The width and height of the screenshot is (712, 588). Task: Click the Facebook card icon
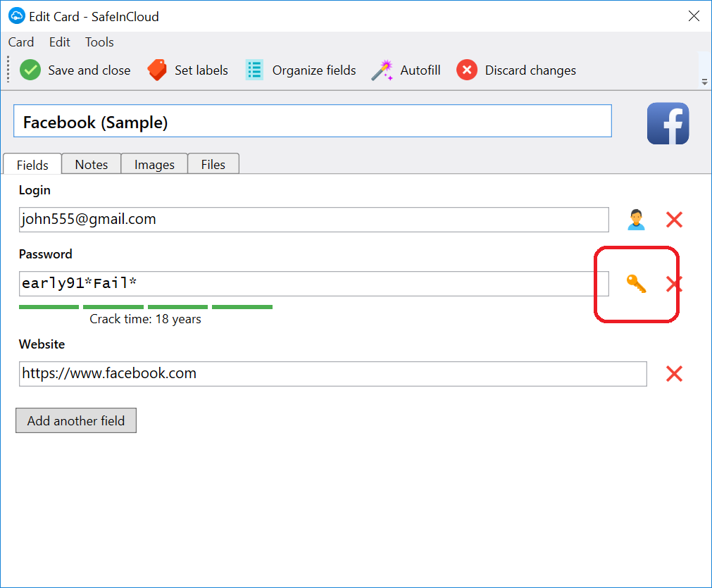(x=668, y=123)
